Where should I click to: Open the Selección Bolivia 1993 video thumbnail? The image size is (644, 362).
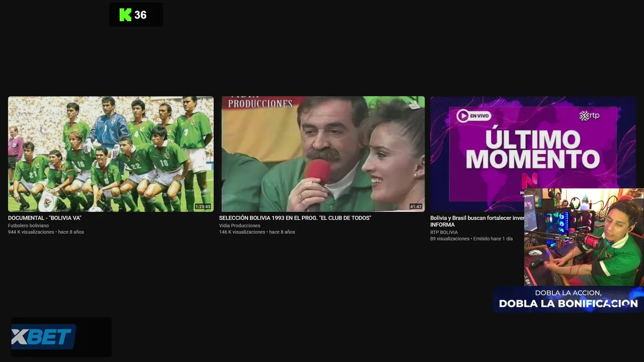tap(322, 154)
